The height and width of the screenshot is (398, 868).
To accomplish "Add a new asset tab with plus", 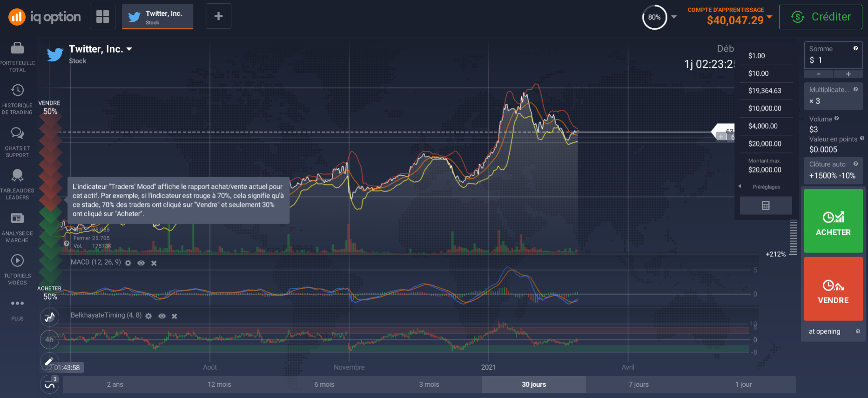I will coord(218,16).
